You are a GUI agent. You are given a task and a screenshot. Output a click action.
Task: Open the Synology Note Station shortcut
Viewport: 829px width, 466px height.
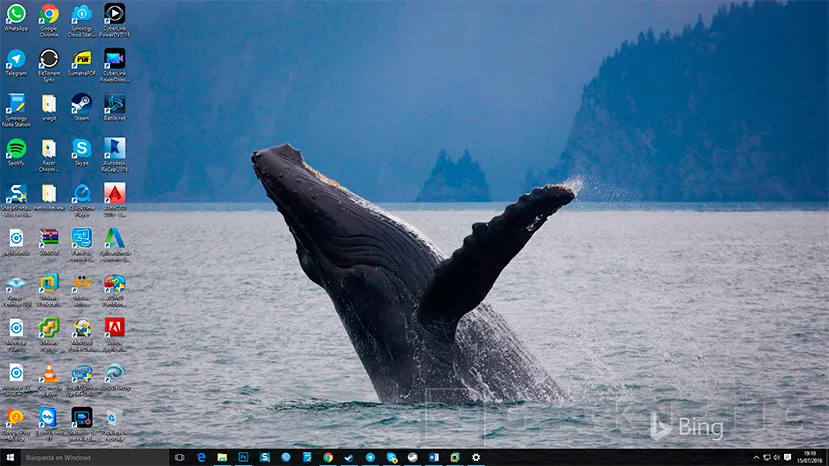(x=16, y=103)
